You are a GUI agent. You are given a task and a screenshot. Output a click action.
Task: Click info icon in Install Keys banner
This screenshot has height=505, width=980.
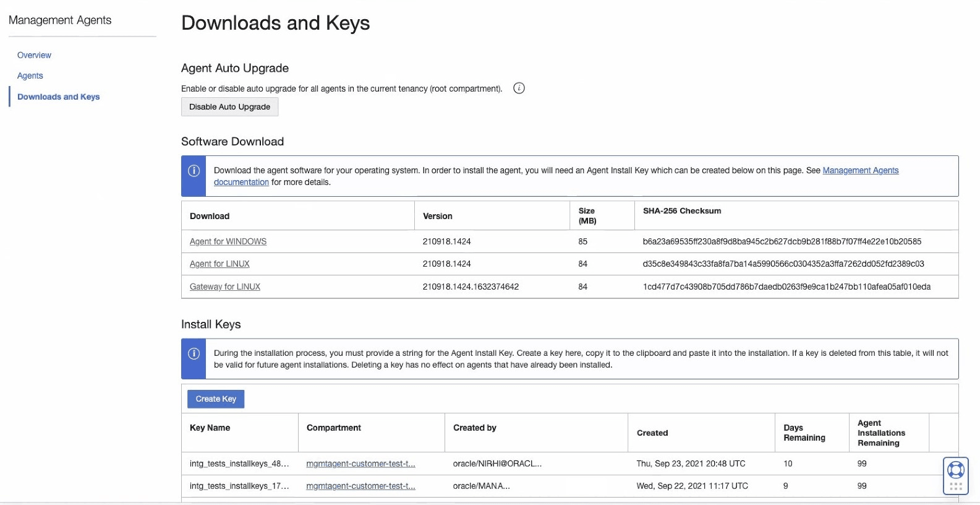coord(194,353)
